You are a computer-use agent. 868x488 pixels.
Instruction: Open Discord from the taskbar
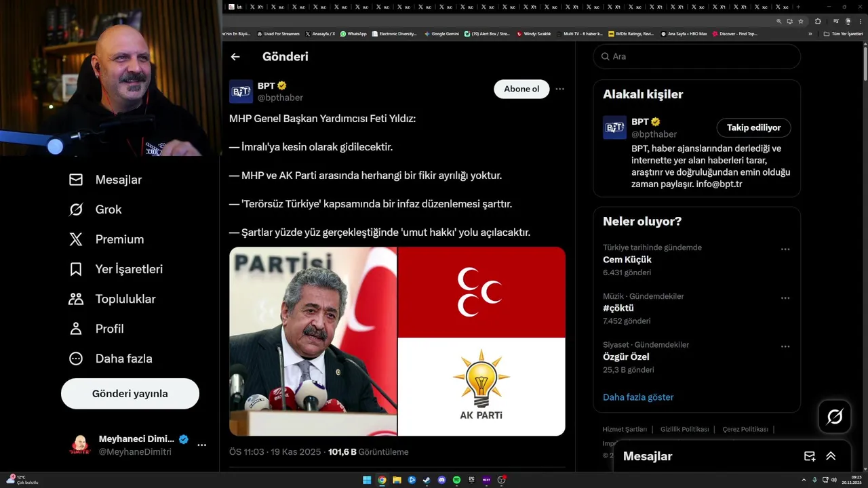pyautogui.click(x=441, y=480)
